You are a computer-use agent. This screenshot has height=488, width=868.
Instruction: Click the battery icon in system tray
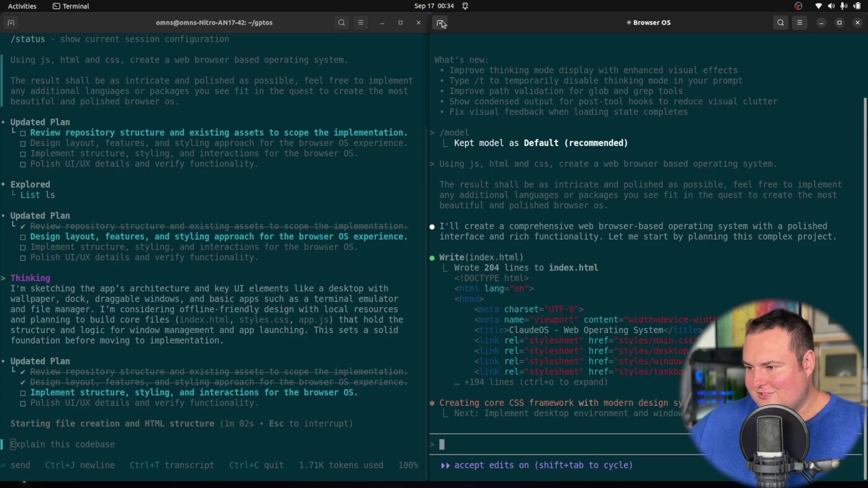[857, 6]
